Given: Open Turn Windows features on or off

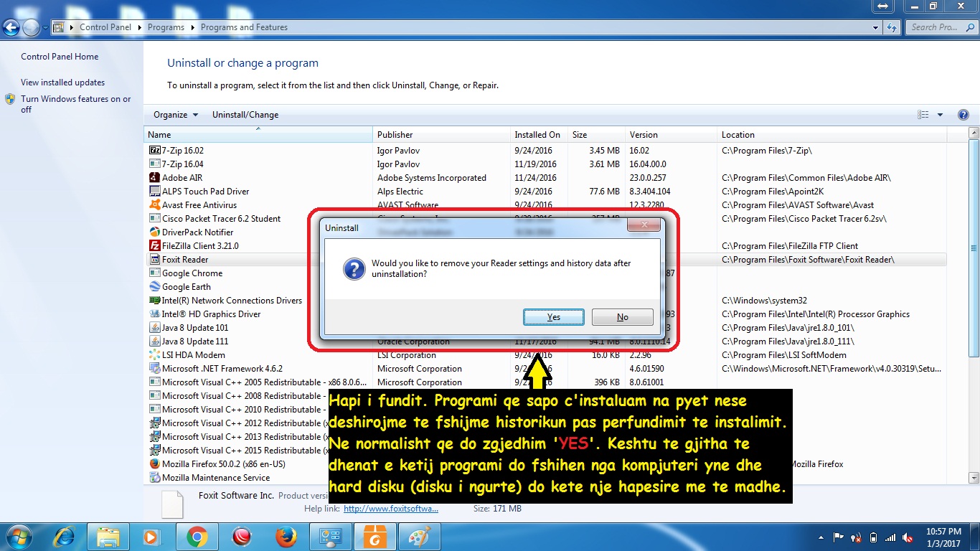Looking at the screenshot, I should (x=76, y=104).
